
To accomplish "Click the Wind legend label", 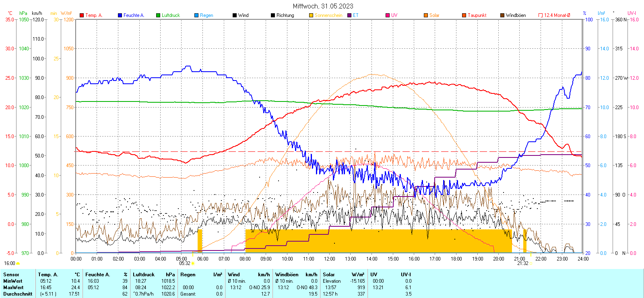I will pos(243,15).
